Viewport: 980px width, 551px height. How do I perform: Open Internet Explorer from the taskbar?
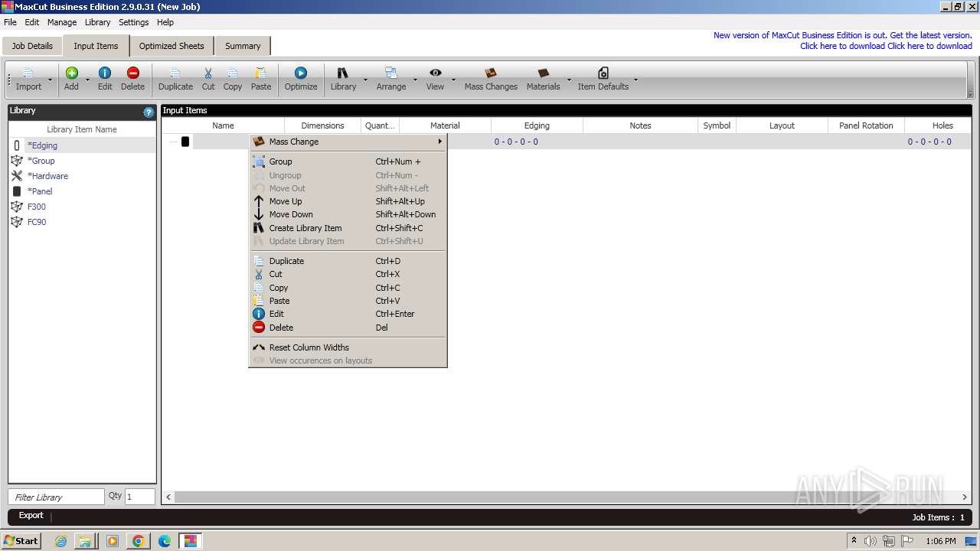click(x=61, y=541)
